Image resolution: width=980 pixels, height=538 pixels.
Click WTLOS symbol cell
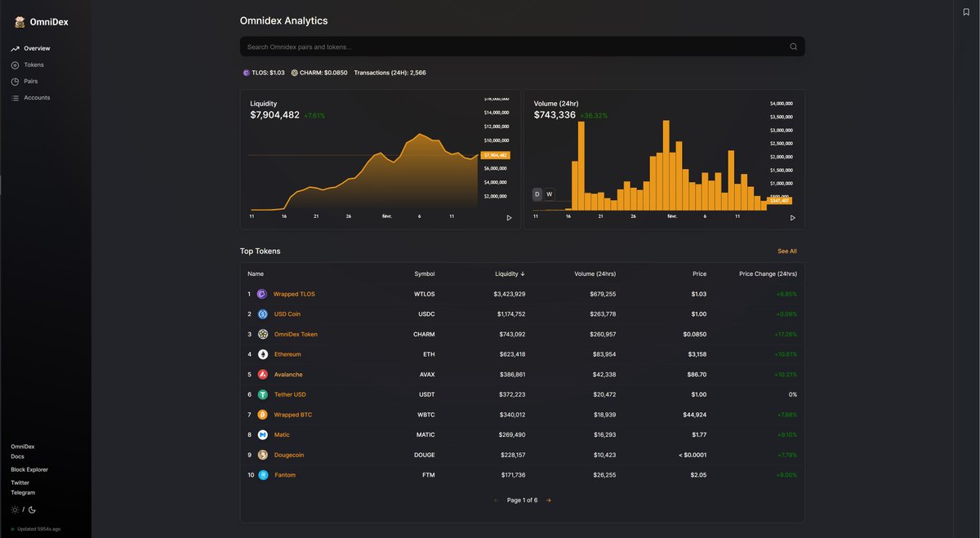[425, 294]
